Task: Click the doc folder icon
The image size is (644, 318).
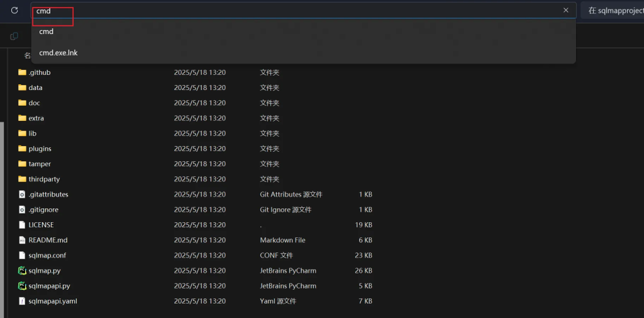Action: click(x=22, y=103)
